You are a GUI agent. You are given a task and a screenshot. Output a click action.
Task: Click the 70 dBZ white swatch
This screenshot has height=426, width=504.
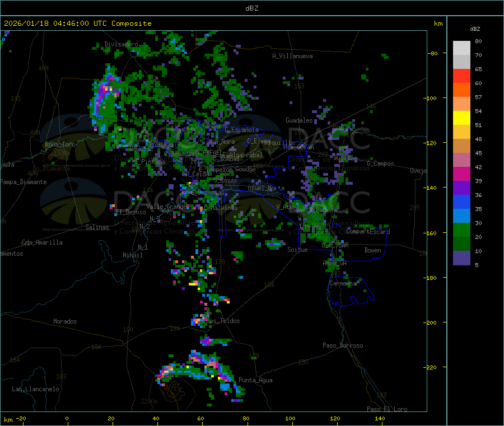pos(461,48)
